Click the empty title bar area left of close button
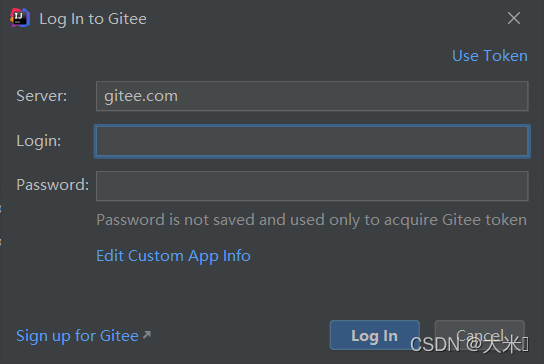The width and height of the screenshot is (544, 364). tap(326, 18)
